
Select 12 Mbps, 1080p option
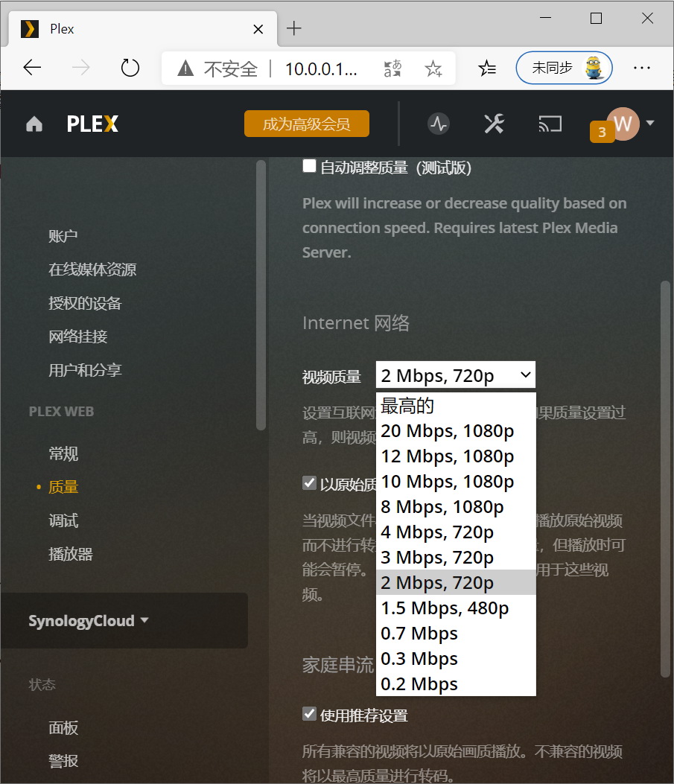[x=456, y=456]
